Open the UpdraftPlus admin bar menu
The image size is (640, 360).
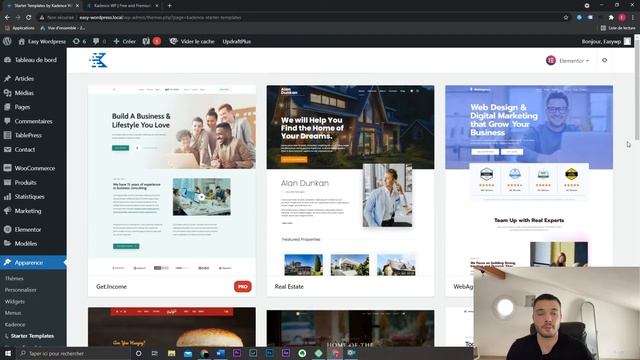coord(236,41)
